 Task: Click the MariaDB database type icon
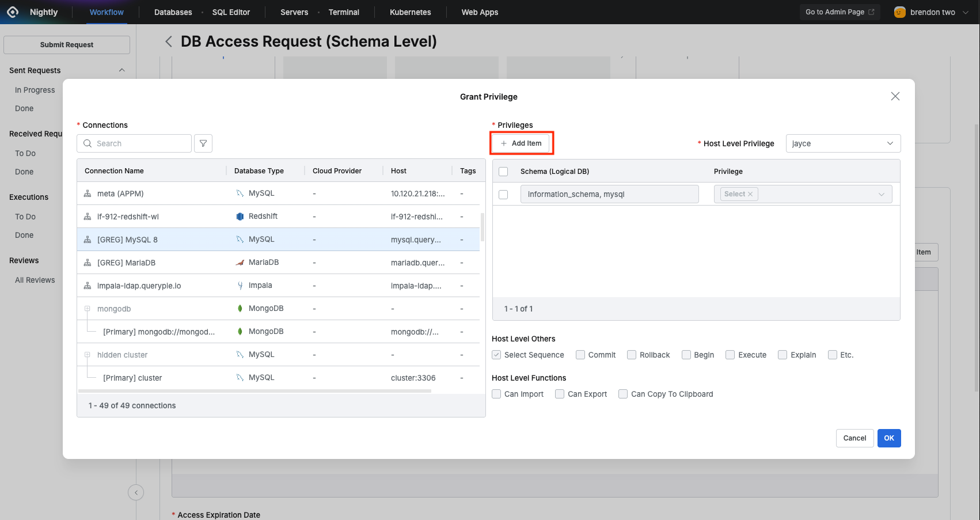[x=240, y=263]
